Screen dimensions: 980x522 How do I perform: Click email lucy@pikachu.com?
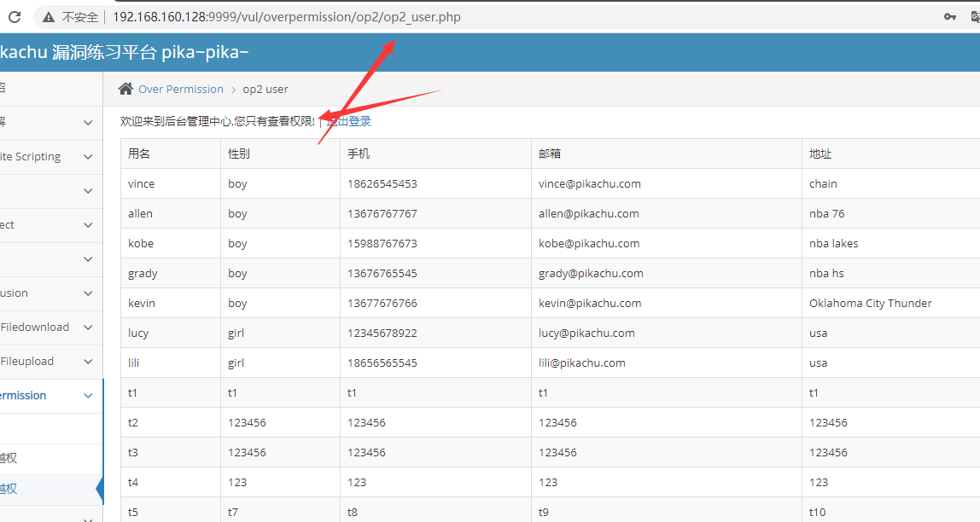(x=586, y=333)
